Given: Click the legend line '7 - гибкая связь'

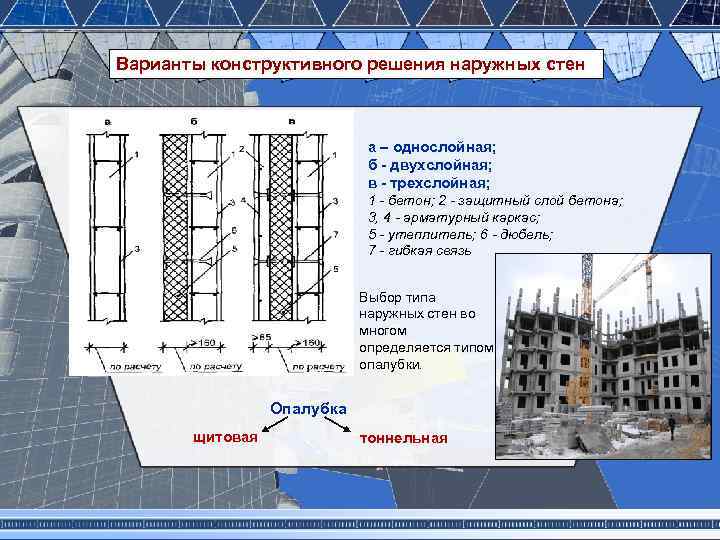Looking at the screenshot, I should click(x=420, y=251).
